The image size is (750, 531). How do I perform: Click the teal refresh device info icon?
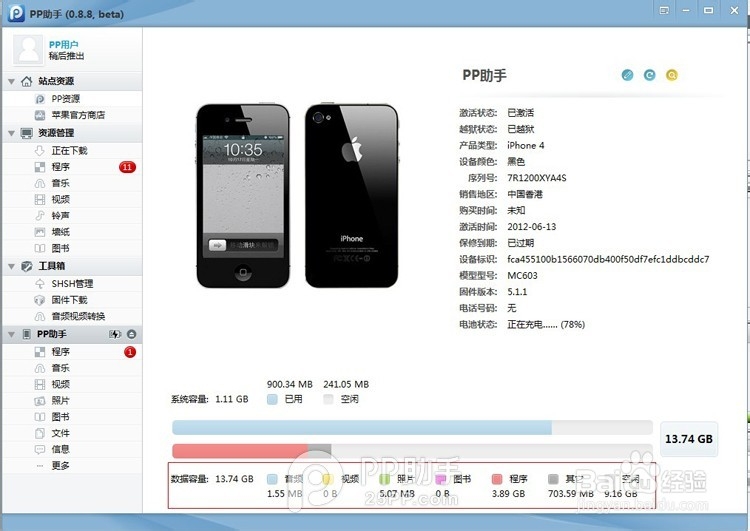coord(649,75)
